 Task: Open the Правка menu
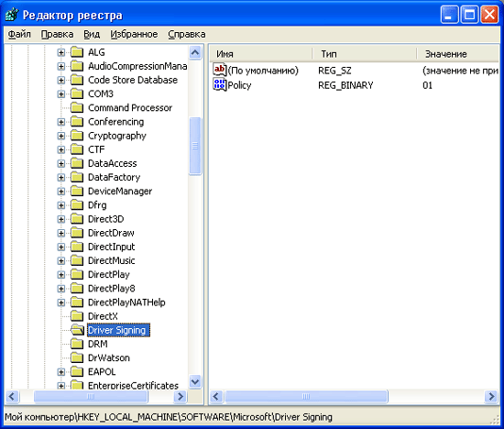57,34
